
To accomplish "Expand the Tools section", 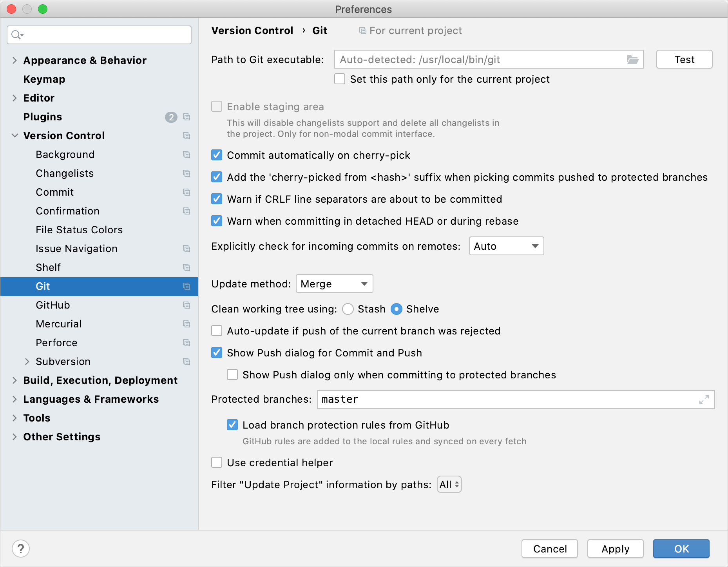I will [x=14, y=418].
